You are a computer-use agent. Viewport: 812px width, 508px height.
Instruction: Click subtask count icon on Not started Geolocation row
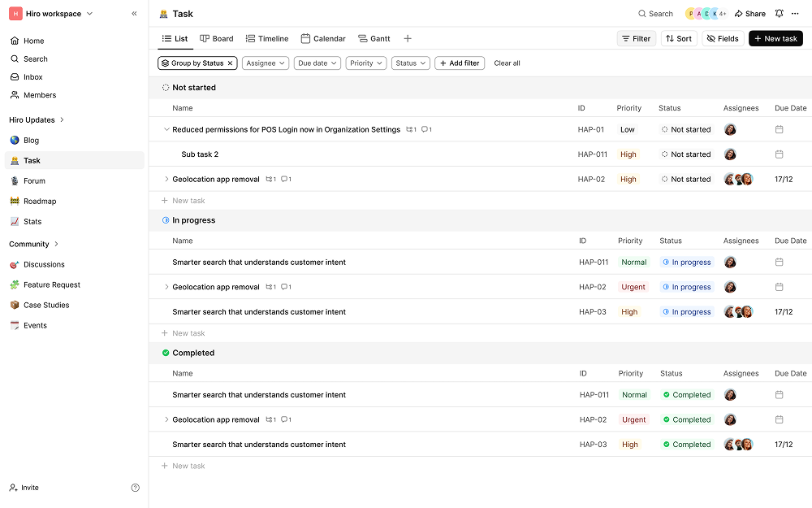point(271,180)
